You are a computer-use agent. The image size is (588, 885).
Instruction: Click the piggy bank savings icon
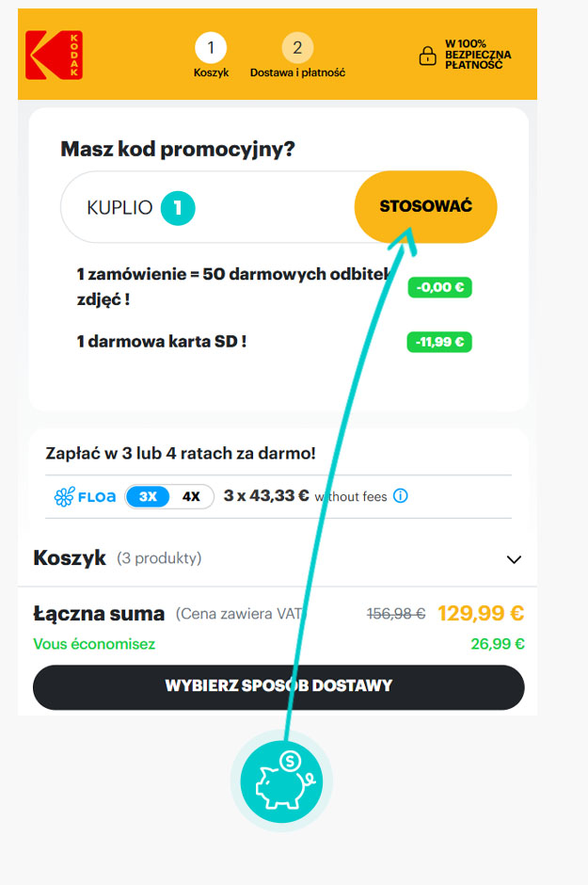pyautogui.click(x=281, y=781)
